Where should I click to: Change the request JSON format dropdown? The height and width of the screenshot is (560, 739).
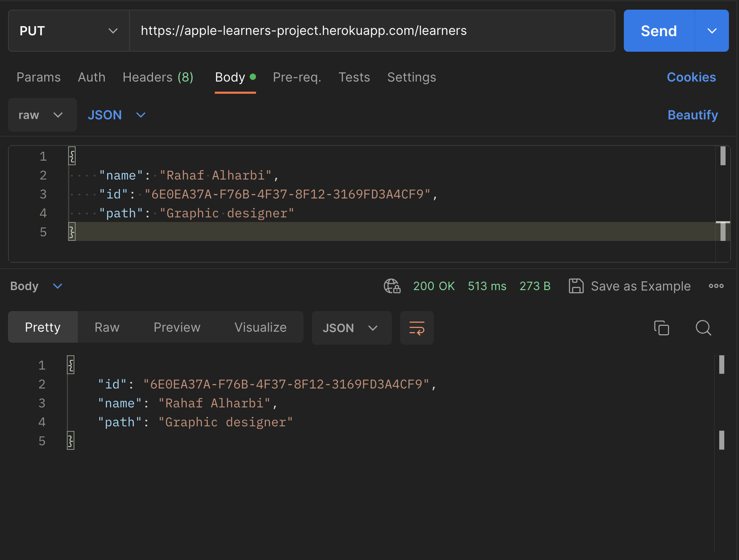[x=116, y=115]
